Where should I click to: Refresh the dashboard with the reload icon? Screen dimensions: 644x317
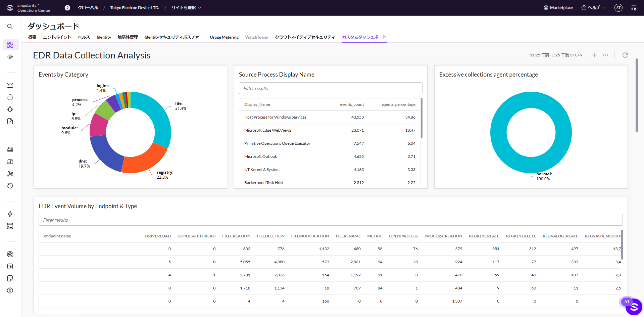click(x=625, y=55)
